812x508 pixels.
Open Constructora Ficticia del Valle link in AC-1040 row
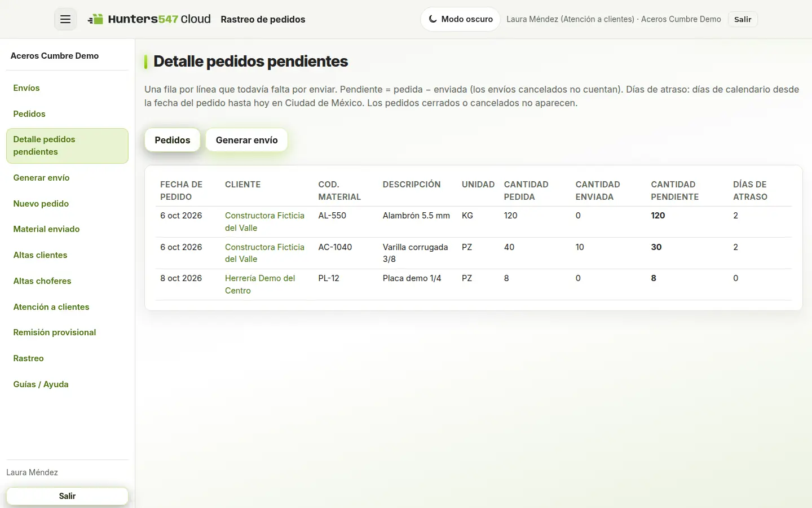[264, 253]
